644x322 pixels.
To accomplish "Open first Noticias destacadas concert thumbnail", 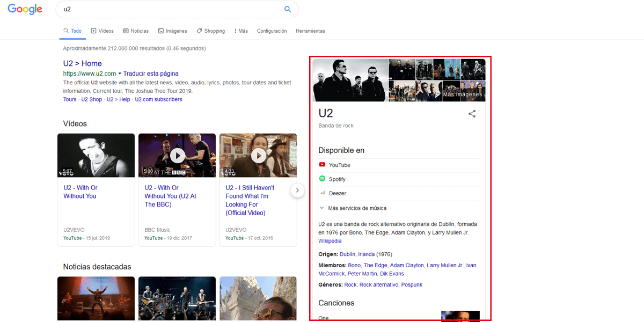I will coord(96,298).
